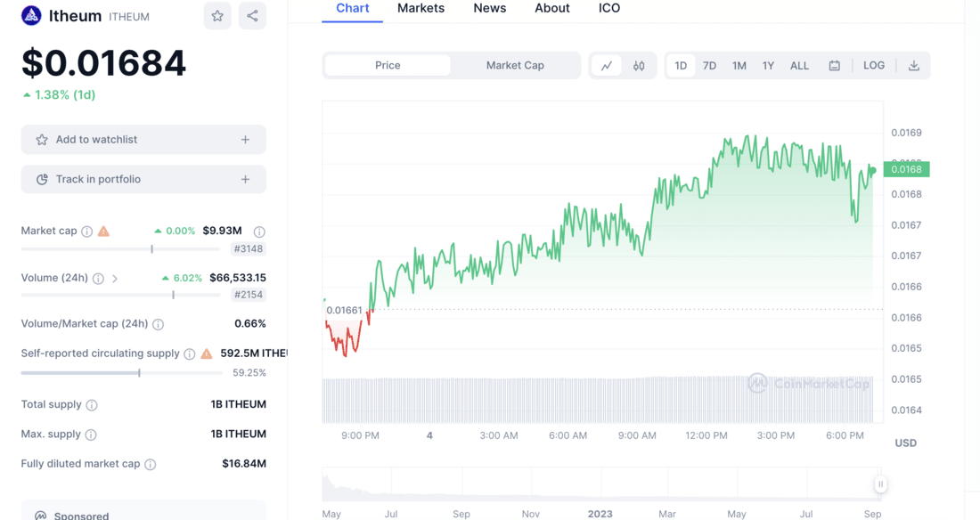Expand Volume (24h) chevron

pyautogui.click(x=114, y=279)
